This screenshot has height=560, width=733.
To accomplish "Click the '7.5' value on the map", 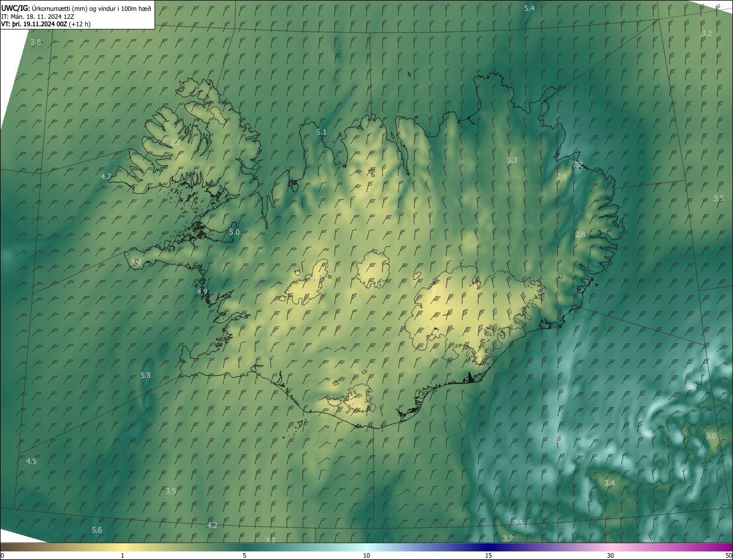I will point(518,524).
